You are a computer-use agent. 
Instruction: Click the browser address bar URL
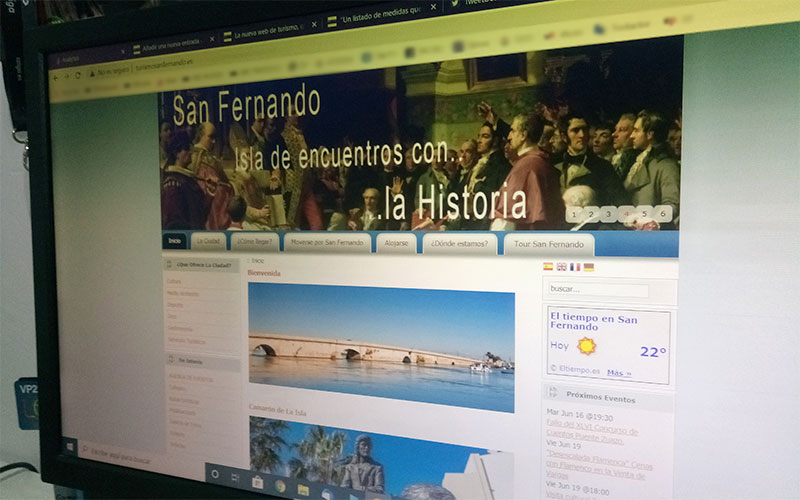(164, 64)
